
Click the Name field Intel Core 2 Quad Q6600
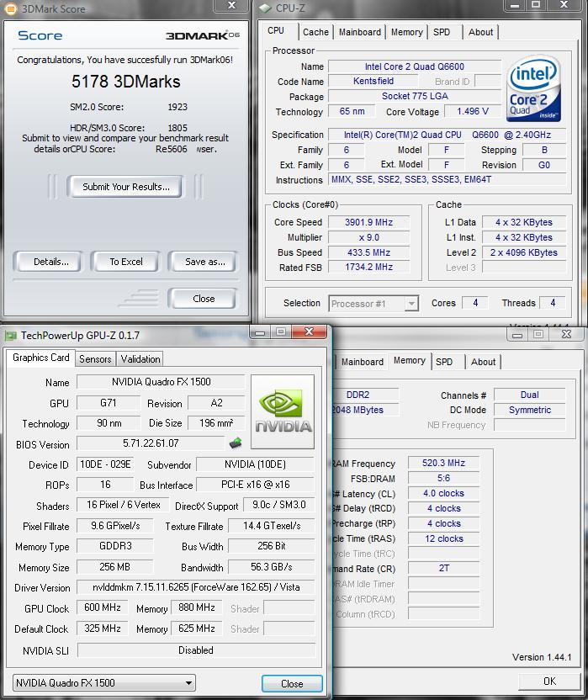(415, 66)
